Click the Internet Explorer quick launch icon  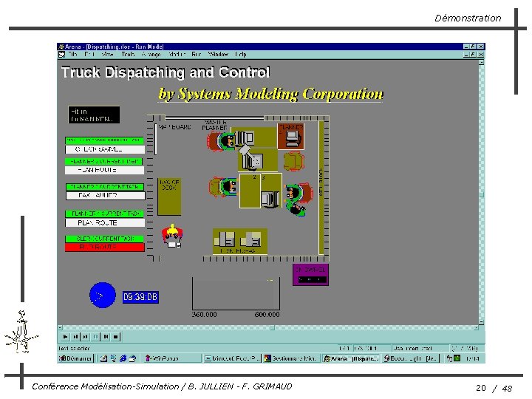click(x=123, y=358)
